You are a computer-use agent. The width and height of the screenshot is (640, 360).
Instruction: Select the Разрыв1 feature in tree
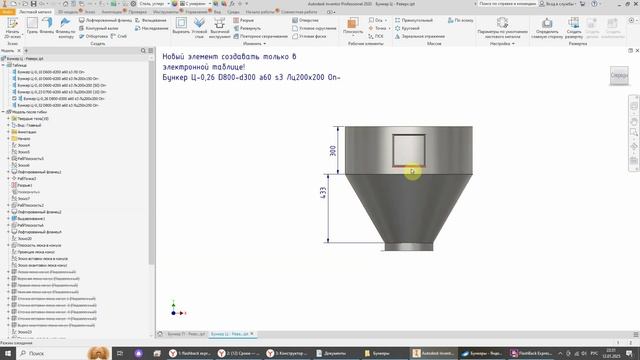(25, 185)
